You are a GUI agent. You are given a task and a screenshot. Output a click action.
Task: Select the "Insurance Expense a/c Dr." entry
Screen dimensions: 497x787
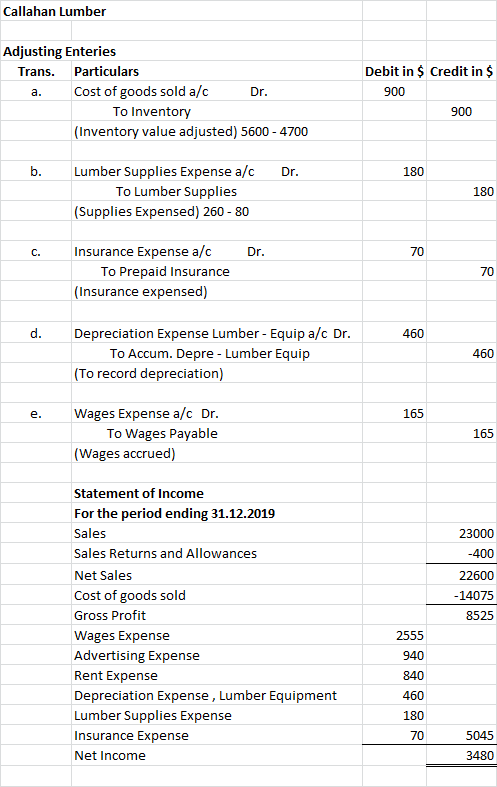(169, 251)
